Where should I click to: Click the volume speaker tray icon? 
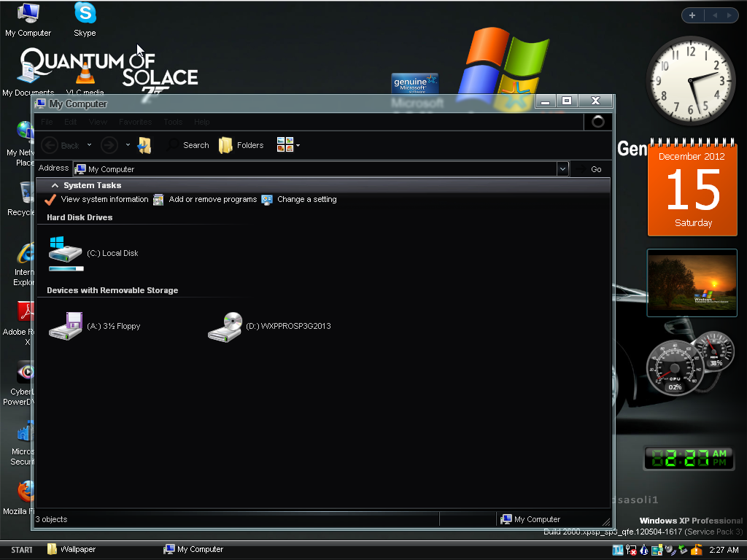(x=670, y=550)
